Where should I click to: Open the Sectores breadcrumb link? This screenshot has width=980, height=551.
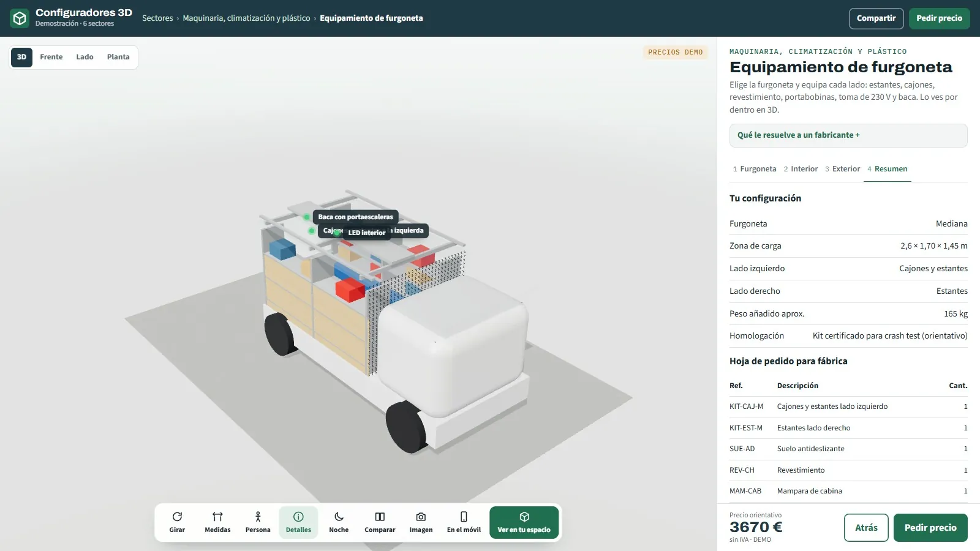point(157,18)
